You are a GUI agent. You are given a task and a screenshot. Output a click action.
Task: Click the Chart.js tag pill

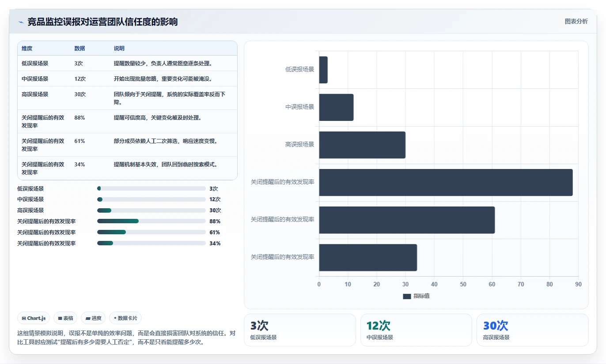34,318
